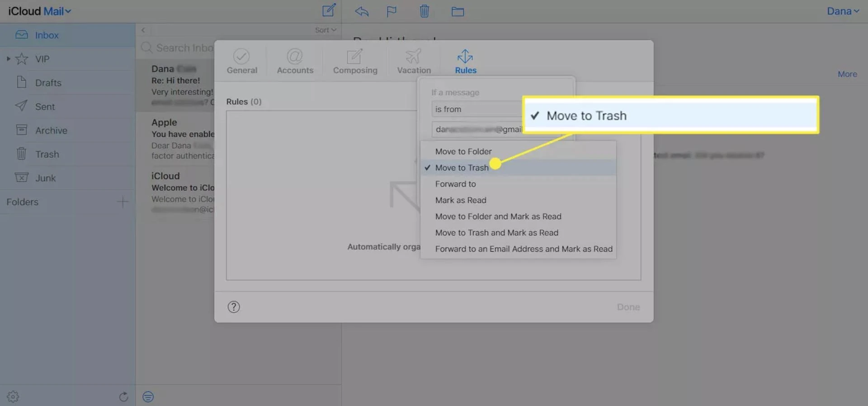
Task: Choose Move to Folder and Mark as Read
Action: coord(518,216)
